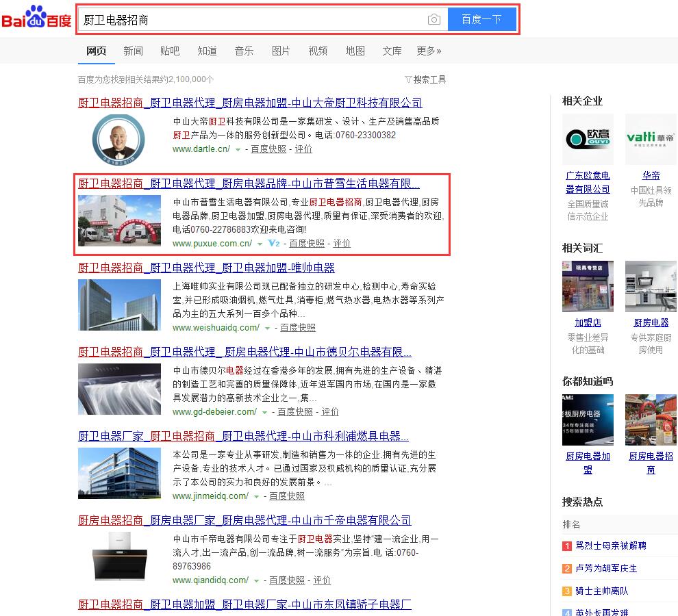Viewport: 678px width, 616px height.
Task: Click hot search item 骂烈士母亲被解聘
Action: click(x=610, y=546)
